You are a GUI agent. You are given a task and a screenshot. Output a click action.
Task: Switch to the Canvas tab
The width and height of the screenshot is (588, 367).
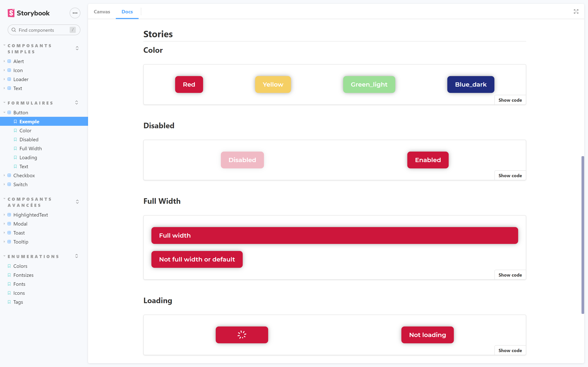point(102,12)
